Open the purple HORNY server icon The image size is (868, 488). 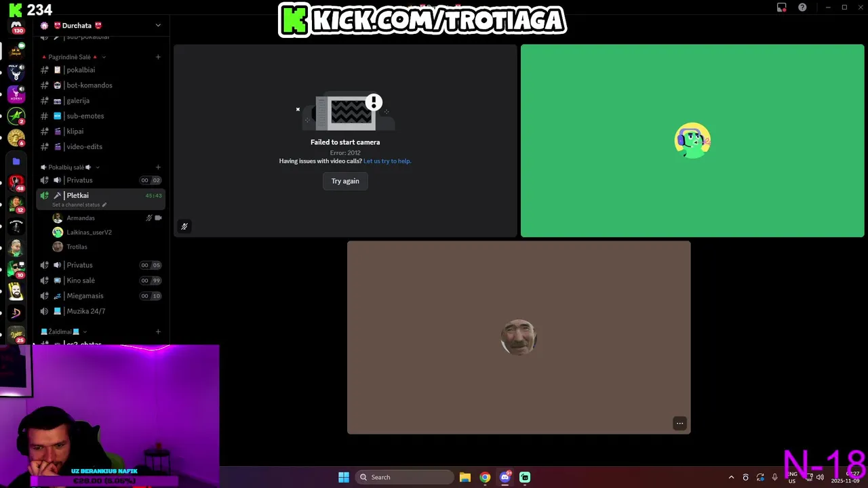click(x=16, y=94)
